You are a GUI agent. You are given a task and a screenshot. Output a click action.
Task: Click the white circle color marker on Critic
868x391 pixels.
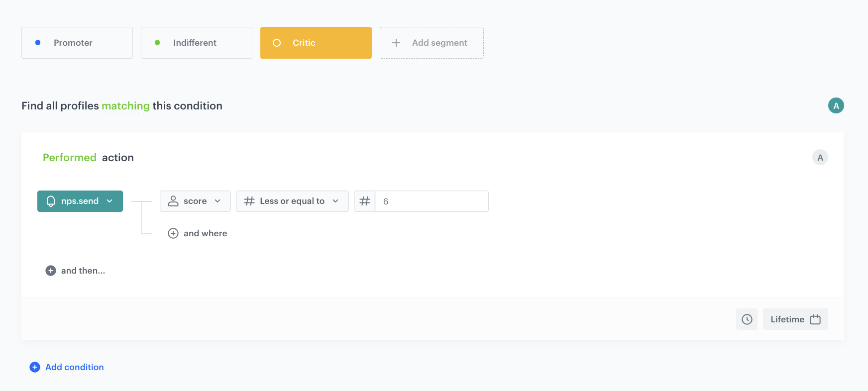[x=277, y=43]
